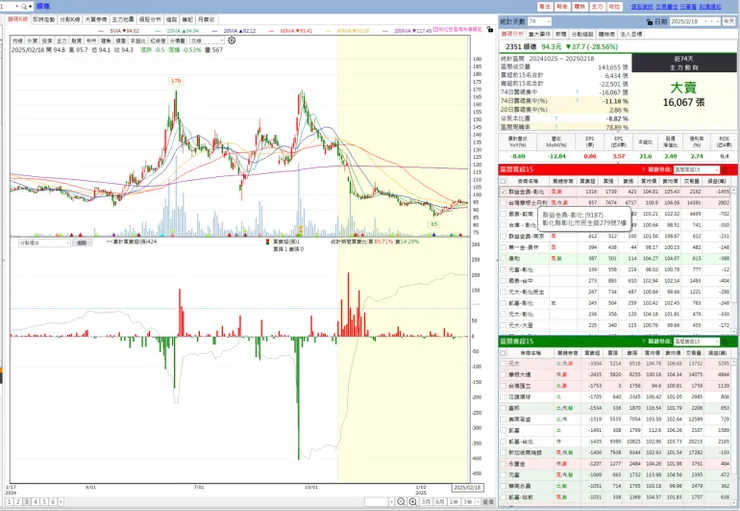Set chart range to 1年
The width and height of the screenshot is (740, 511).
point(454,502)
